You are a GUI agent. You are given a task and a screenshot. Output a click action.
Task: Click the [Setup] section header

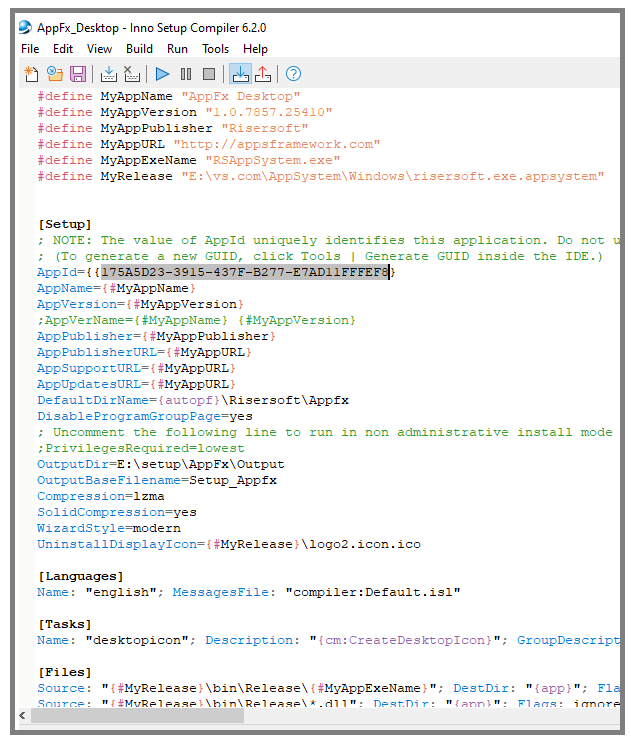64,225
